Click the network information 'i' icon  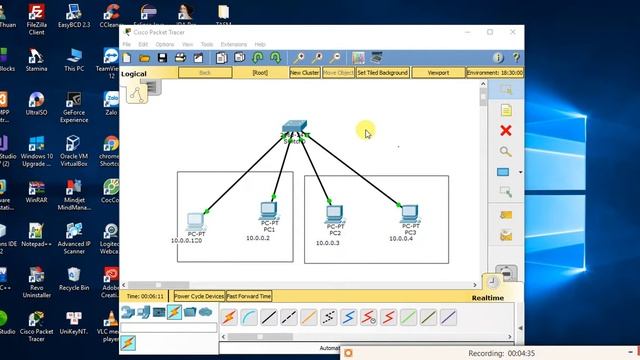[x=498, y=58]
